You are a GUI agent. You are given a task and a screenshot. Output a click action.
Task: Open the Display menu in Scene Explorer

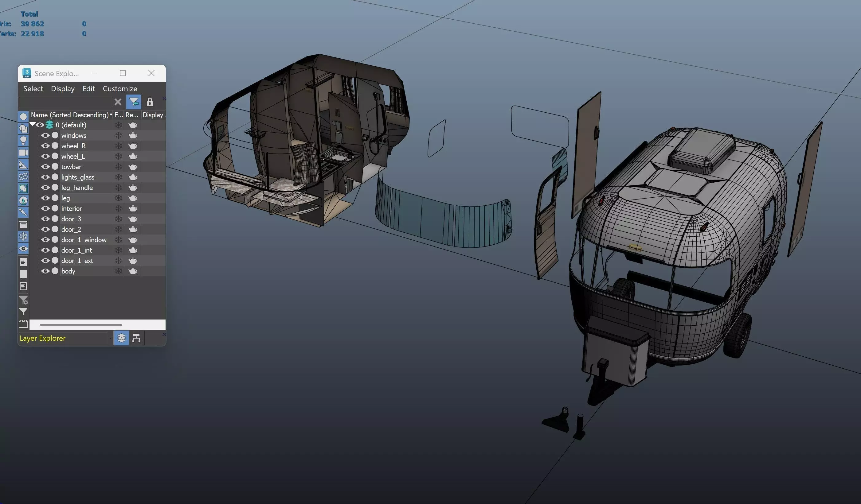tap(63, 89)
